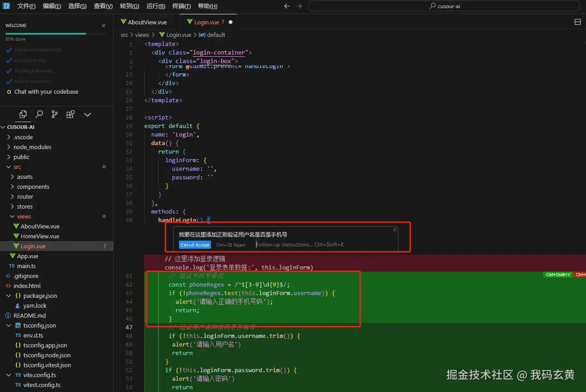Click the app logo icon in title bar
Screen dimensions: 586x392
(6, 6)
